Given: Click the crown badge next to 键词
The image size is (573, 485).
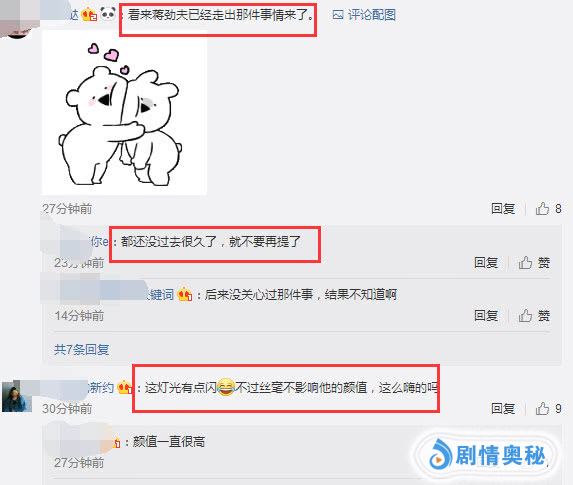Looking at the screenshot, I should pyautogui.click(x=185, y=294).
